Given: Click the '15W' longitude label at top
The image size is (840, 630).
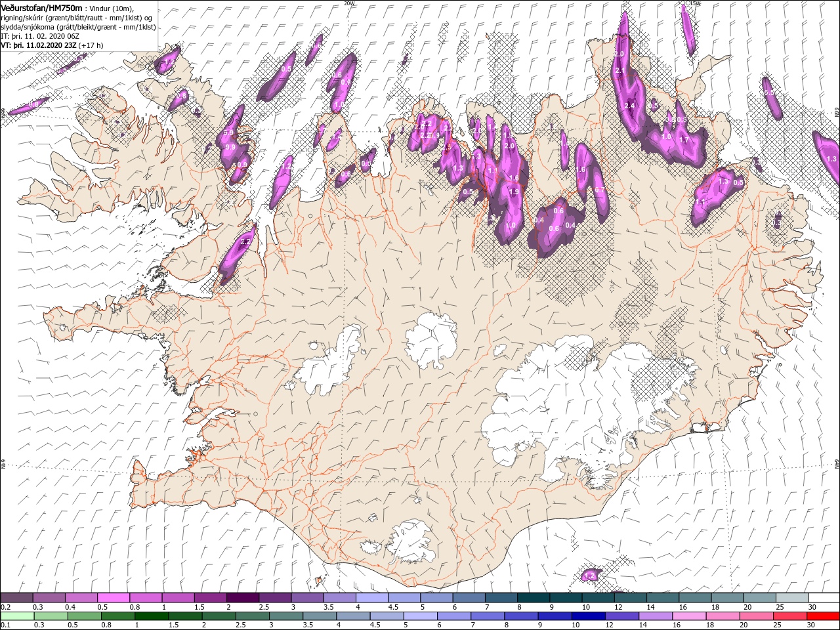Looking at the screenshot, I should coord(696,3).
